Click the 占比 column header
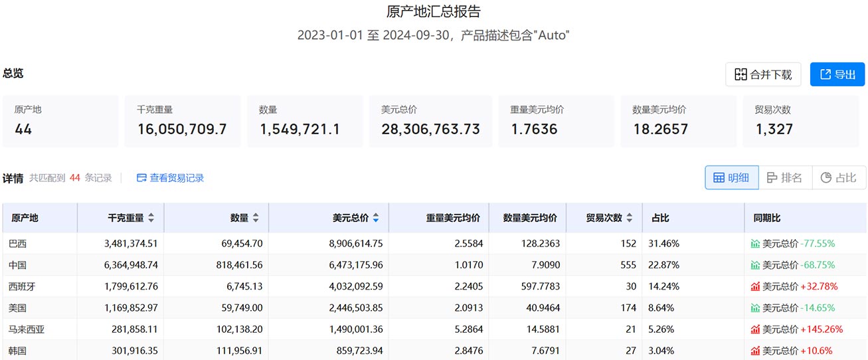Screen dimensions: 868x360 693,218
